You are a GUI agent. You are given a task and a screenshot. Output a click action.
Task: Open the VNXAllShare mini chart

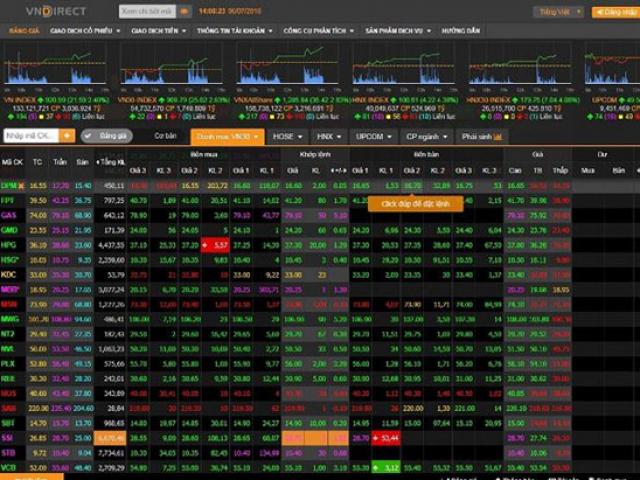[287, 67]
